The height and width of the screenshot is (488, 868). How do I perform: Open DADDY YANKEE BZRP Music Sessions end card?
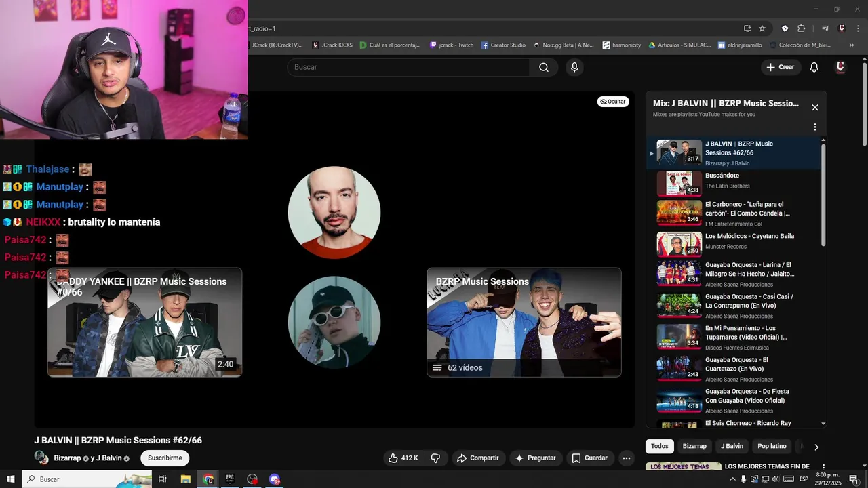pos(144,322)
